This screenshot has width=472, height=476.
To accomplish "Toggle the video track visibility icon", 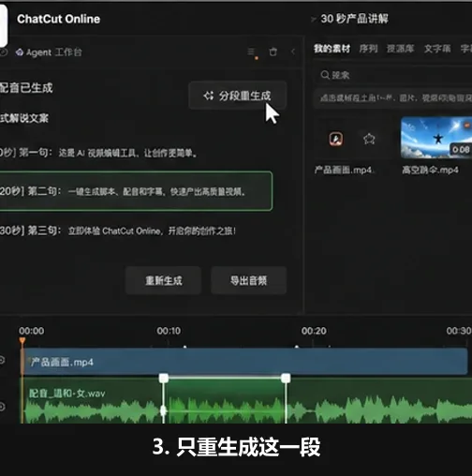I will pos(2,360).
